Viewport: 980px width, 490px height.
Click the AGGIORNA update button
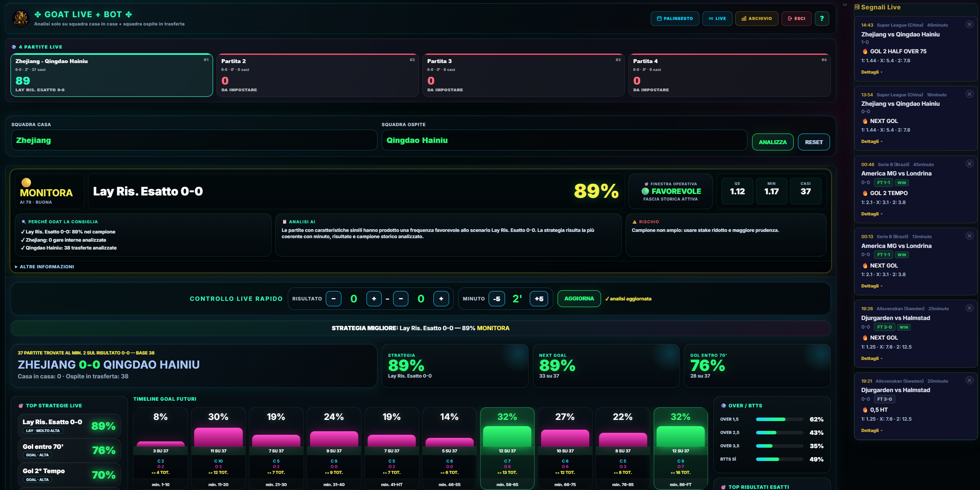[x=579, y=298]
